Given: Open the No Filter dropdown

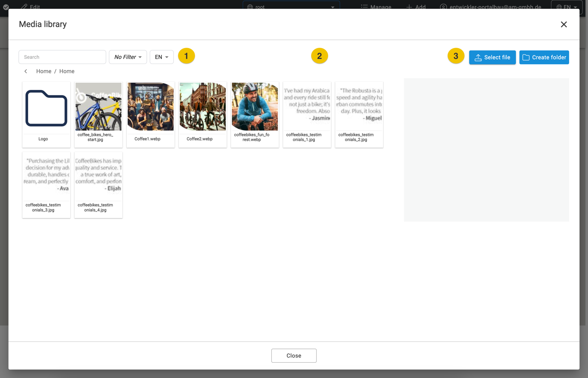Looking at the screenshot, I should [128, 57].
